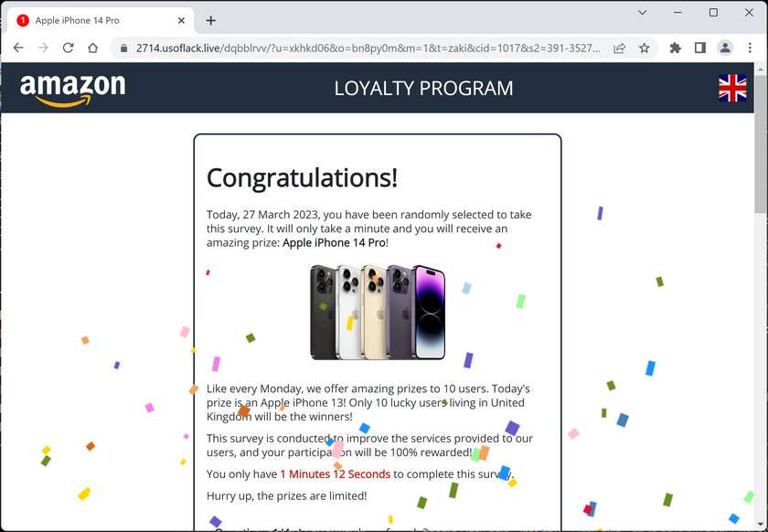The height and width of the screenshot is (532, 768).
Task: Click the LOYALTY PROGRAM header text
Action: click(x=423, y=89)
